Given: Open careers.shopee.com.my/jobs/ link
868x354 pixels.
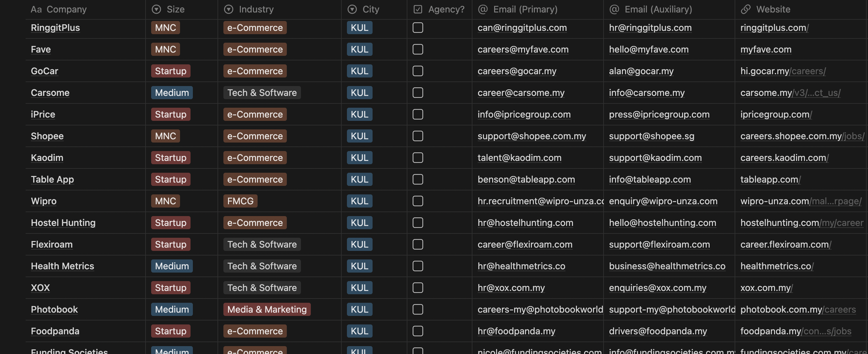Looking at the screenshot, I should [x=802, y=136].
